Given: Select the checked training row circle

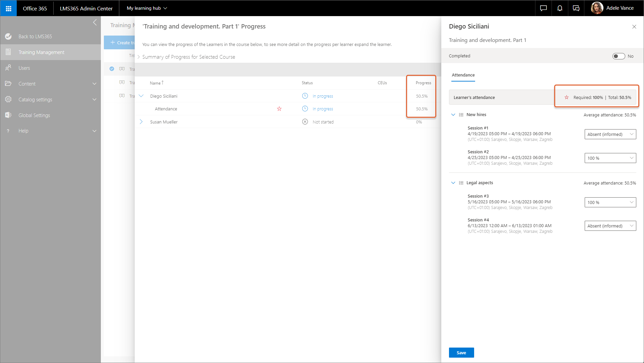Looking at the screenshot, I should (x=112, y=69).
